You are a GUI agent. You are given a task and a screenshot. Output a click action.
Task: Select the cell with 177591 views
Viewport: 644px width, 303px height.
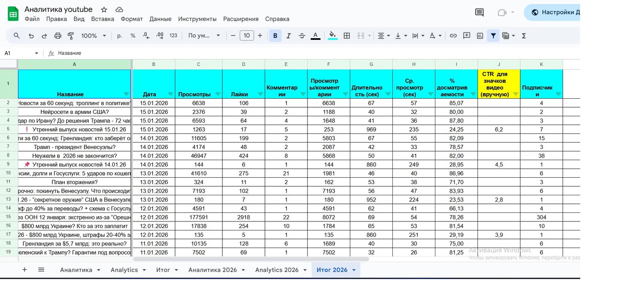[x=198, y=217]
